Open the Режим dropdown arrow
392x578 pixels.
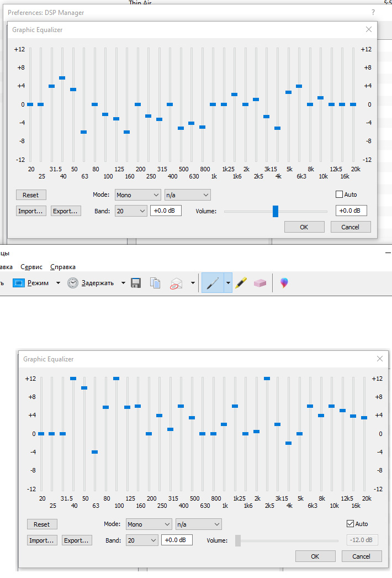coord(58,283)
